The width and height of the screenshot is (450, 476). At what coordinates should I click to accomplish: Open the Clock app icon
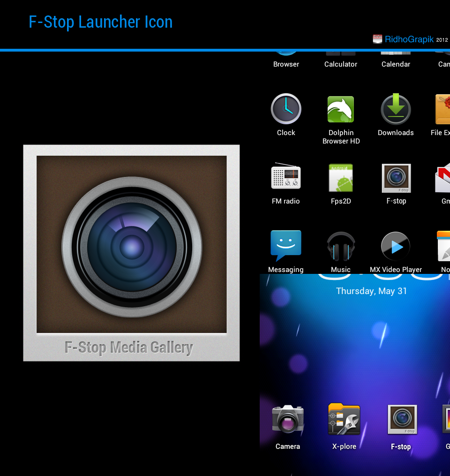[x=286, y=109]
